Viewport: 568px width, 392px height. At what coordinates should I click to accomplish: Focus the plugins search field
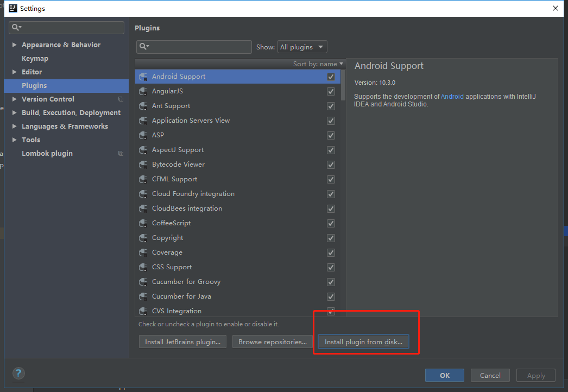pyautogui.click(x=194, y=47)
